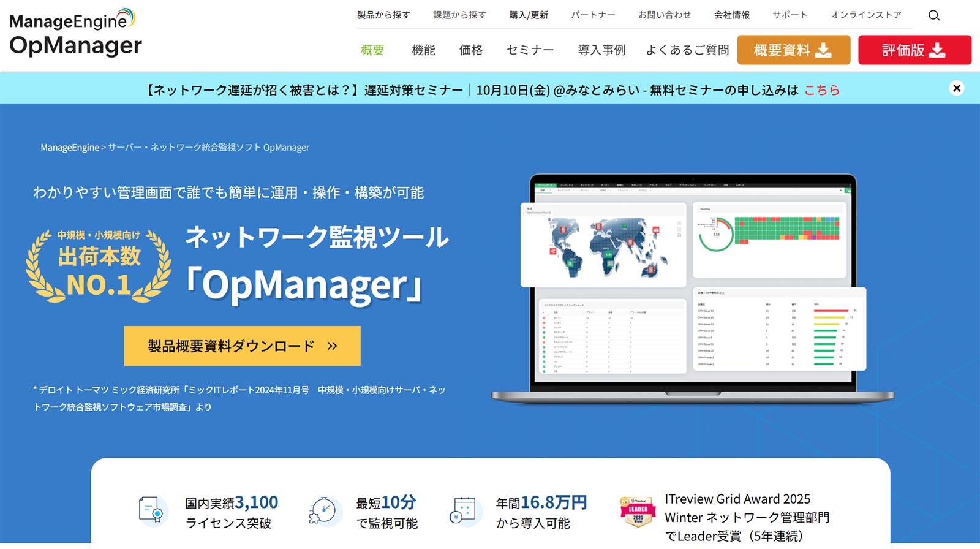
Task: Click the ManageEngine breadcrumb link
Action: [70, 148]
